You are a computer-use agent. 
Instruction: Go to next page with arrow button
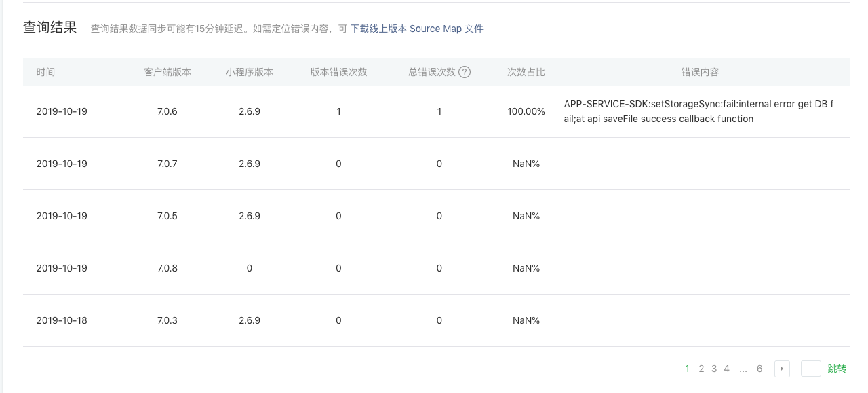pos(782,369)
